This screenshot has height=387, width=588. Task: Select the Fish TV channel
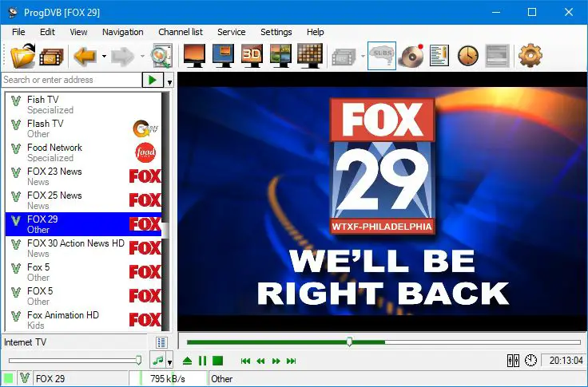(83, 105)
